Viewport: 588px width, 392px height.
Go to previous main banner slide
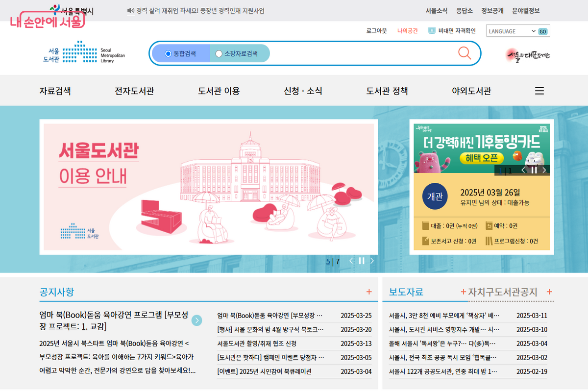click(351, 261)
